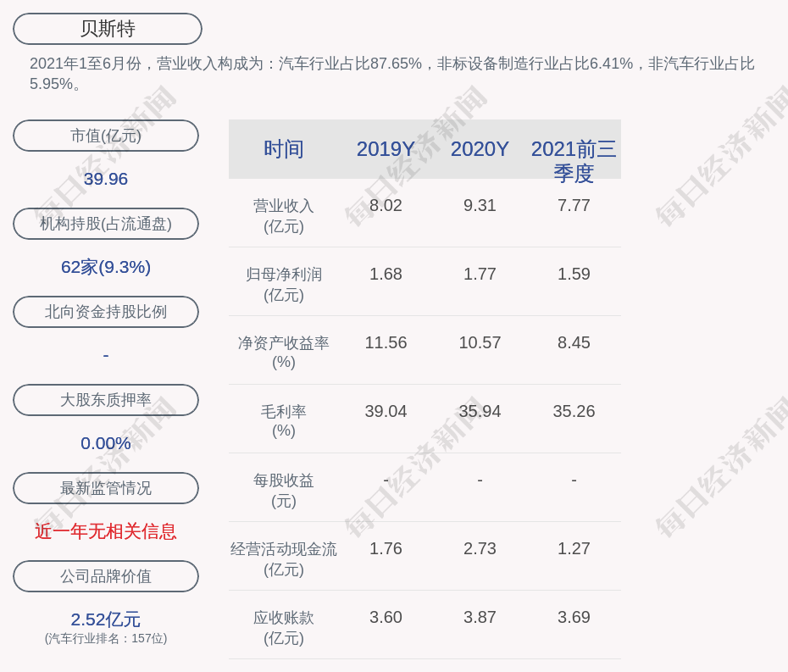Screen dimensions: 788x672
Task: Select cash flow value 1.27
Action: (574, 548)
